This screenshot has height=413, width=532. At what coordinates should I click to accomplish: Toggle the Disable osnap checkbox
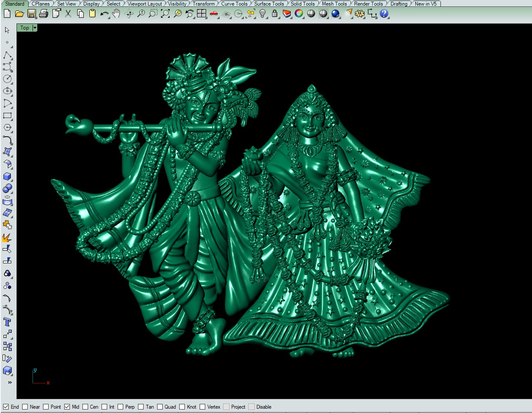(251, 407)
